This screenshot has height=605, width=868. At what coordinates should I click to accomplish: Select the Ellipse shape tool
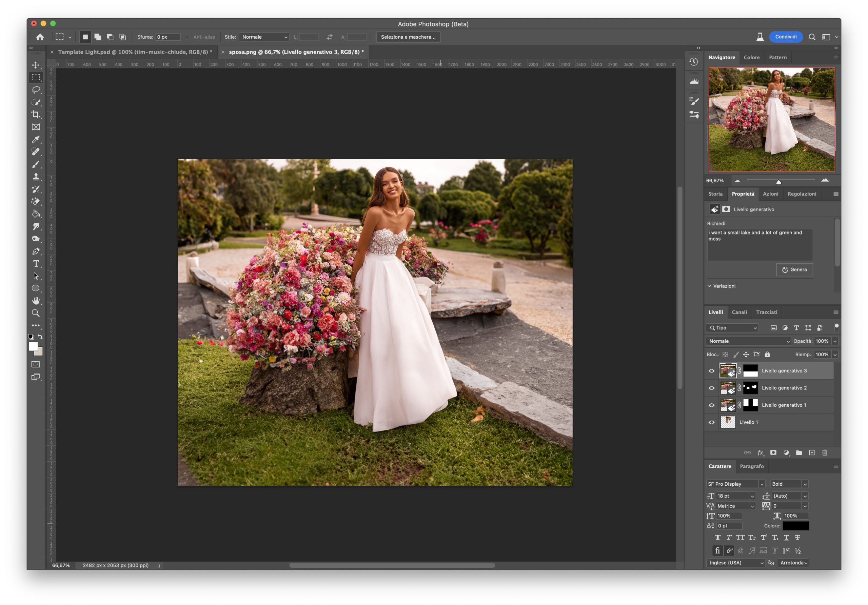pos(36,288)
